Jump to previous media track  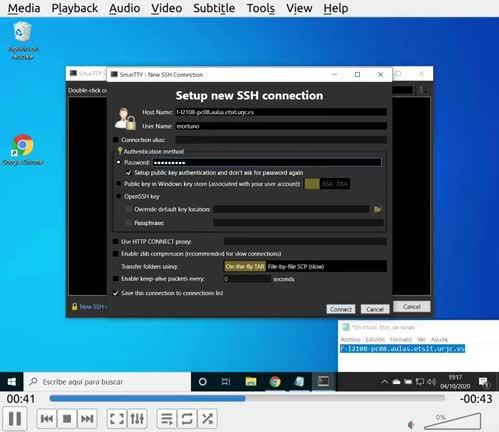pos(47,419)
